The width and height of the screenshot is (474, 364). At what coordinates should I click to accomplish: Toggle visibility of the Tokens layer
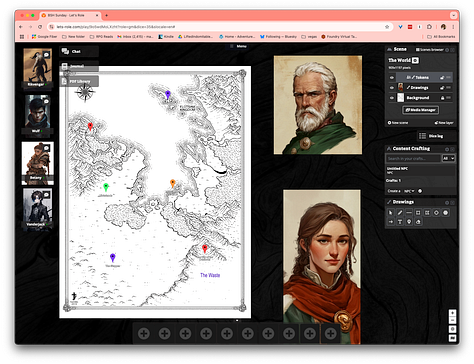[x=392, y=77]
